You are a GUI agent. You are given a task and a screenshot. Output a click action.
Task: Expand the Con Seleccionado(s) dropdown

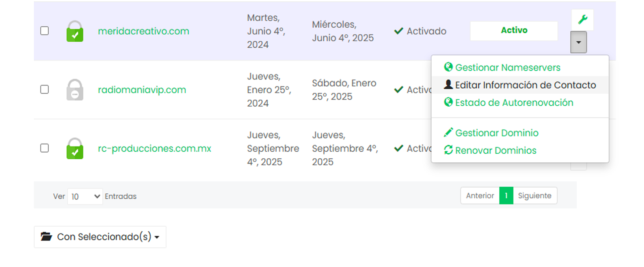100,237
